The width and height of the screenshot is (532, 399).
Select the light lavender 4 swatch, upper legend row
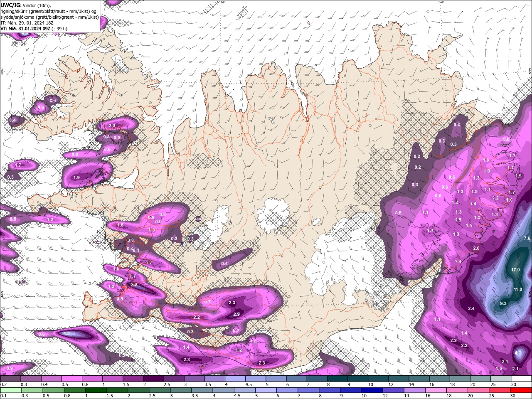coord(235,379)
